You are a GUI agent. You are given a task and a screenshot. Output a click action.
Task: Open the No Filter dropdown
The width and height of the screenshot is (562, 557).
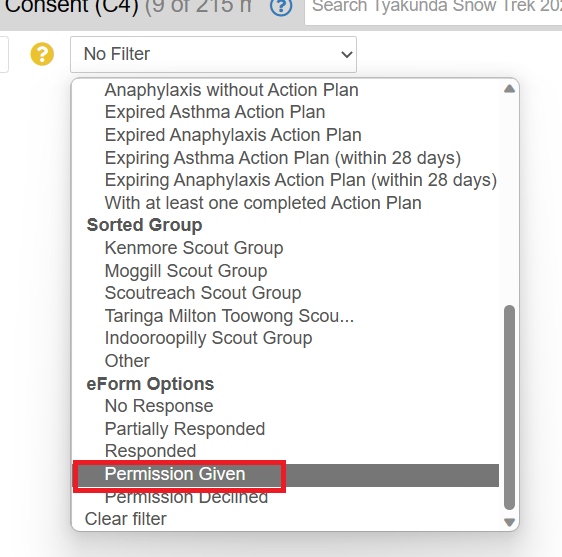coord(213,54)
